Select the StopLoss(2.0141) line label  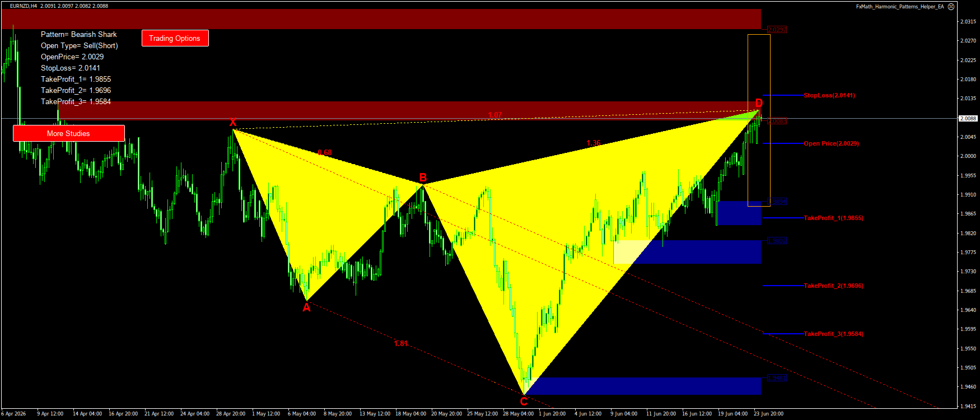829,95
